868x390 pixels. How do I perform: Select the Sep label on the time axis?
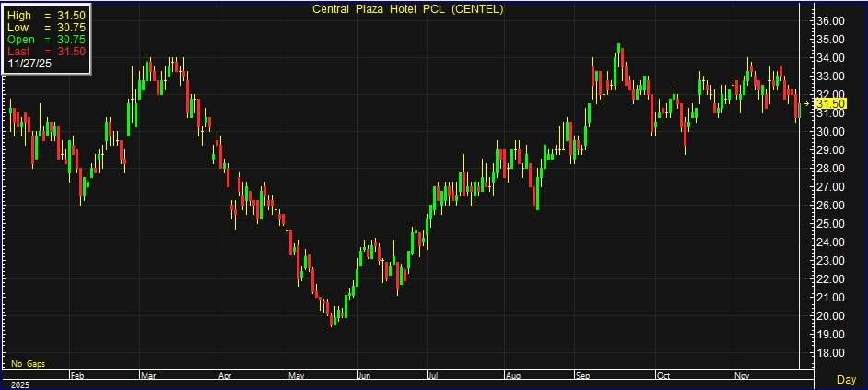582,376
